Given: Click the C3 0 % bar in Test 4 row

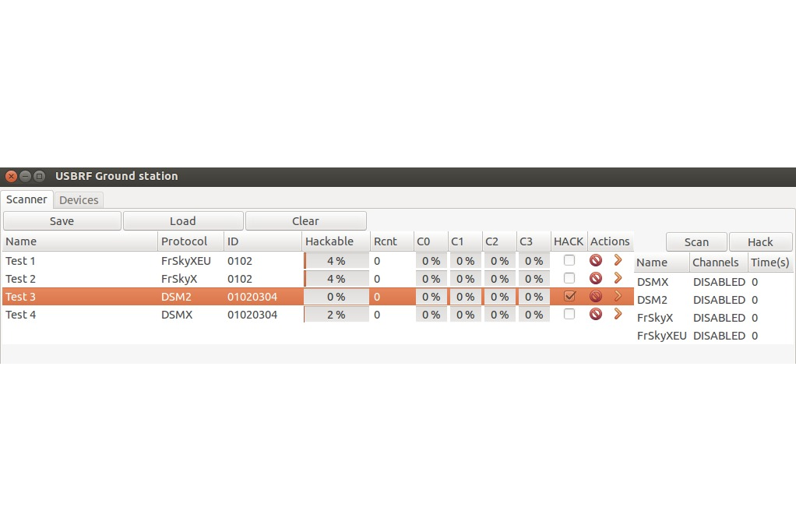Looking at the screenshot, I should coord(534,315).
